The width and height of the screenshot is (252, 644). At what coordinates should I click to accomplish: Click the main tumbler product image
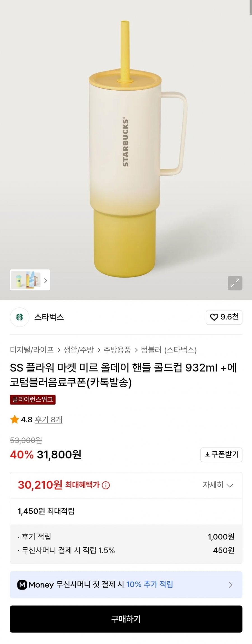click(126, 148)
